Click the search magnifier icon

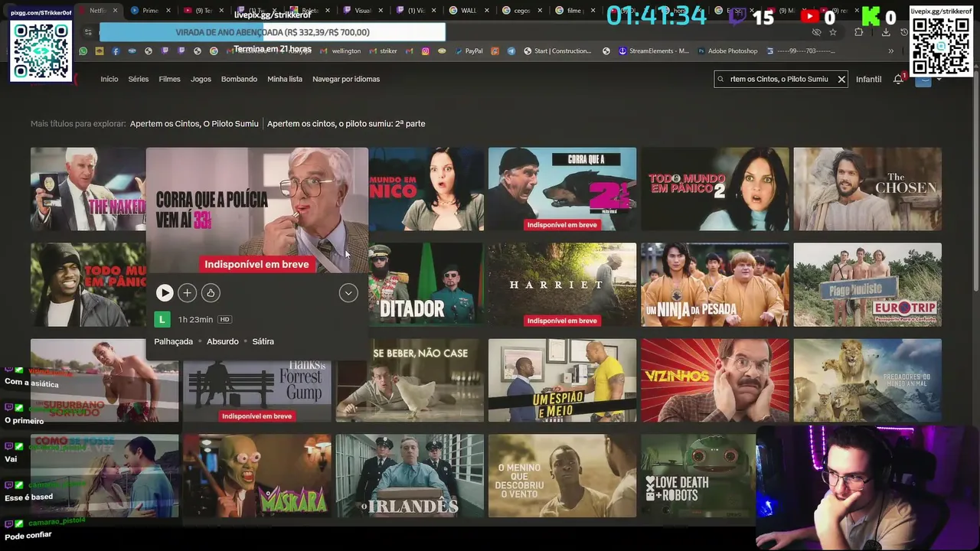tap(720, 79)
